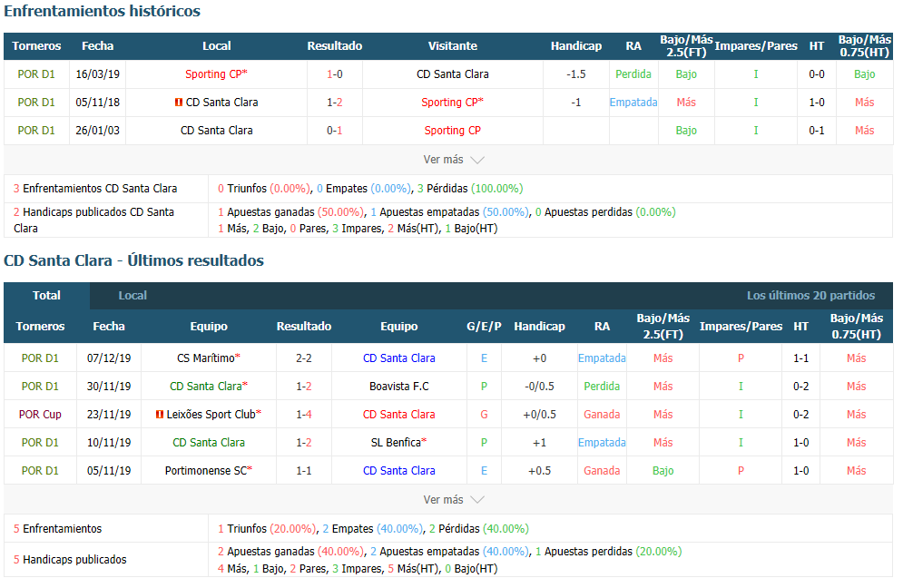This screenshot has width=913, height=588.
Task: Click Impares/Pares header in results table
Action: pyautogui.click(x=741, y=326)
